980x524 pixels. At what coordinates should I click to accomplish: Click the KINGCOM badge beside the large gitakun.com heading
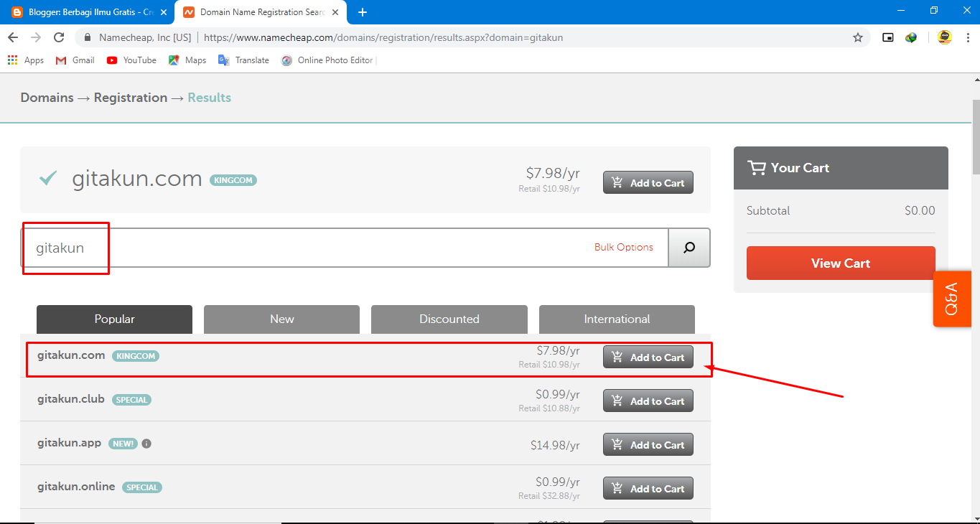tap(233, 180)
